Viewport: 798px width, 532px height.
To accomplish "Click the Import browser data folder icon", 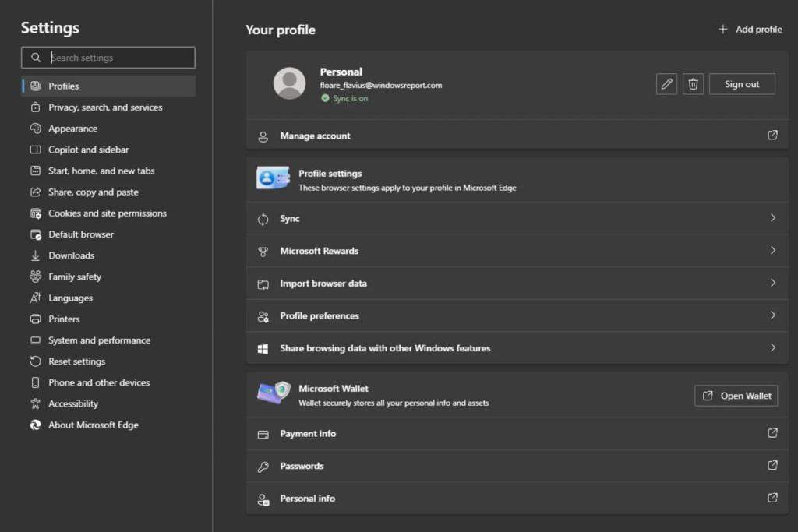I will [x=263, y=284].
